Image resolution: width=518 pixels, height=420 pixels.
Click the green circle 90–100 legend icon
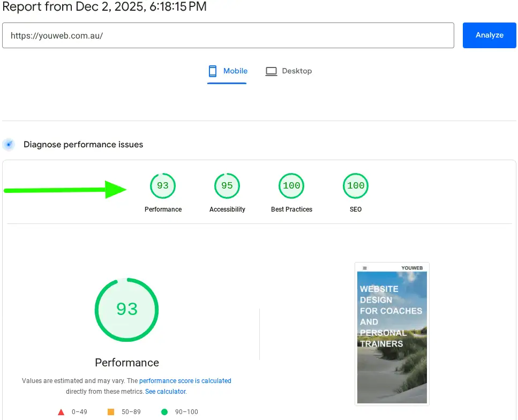click(164, 412)
